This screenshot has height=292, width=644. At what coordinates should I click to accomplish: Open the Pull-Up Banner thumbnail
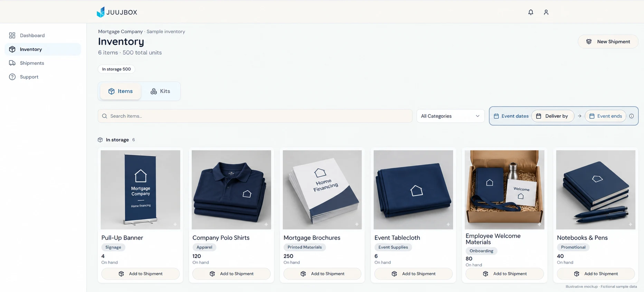point(140,190)
